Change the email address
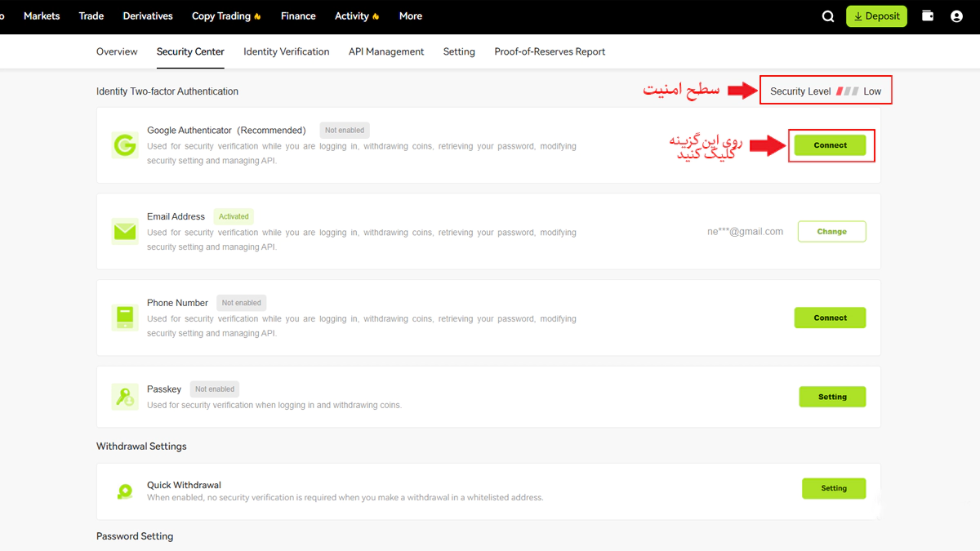This screenshot has width=980, height=551. pyautogui.click(x=831, y=232)
